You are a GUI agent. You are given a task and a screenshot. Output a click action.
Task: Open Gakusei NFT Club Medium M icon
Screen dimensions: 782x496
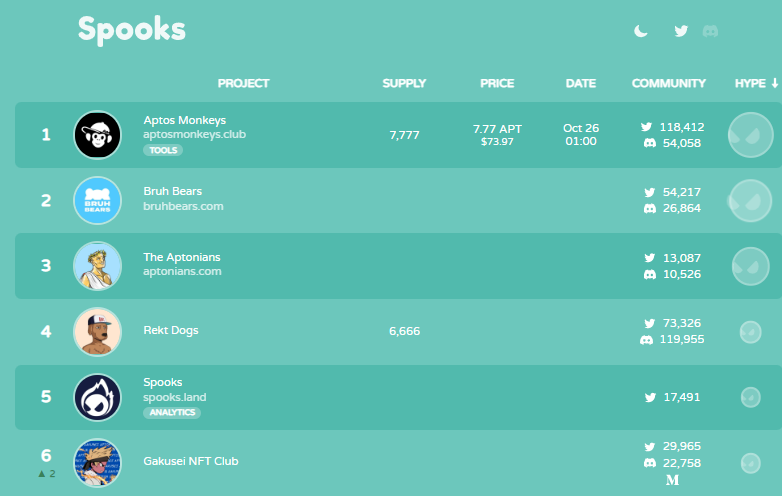672,480
